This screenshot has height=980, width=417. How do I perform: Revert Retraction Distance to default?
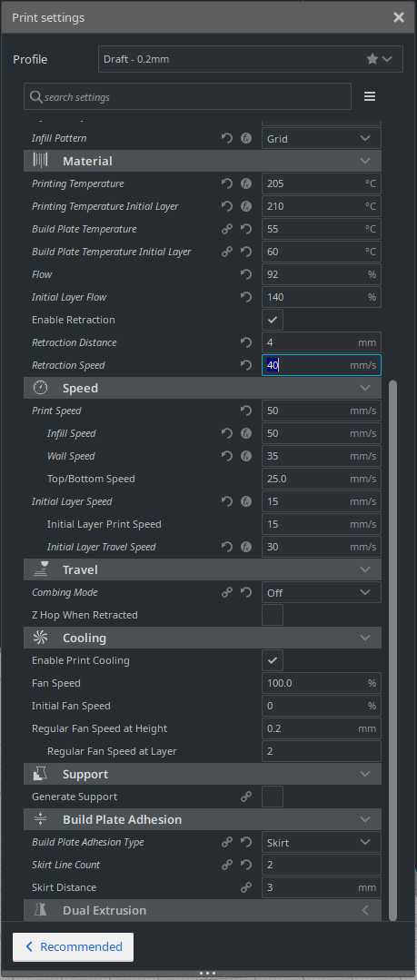tap(246, 342)
